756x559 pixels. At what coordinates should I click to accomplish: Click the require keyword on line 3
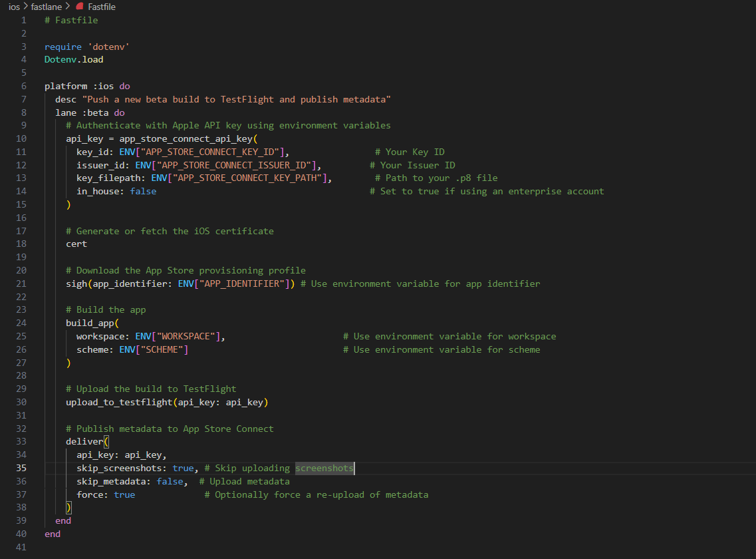(x=62, y=47)
